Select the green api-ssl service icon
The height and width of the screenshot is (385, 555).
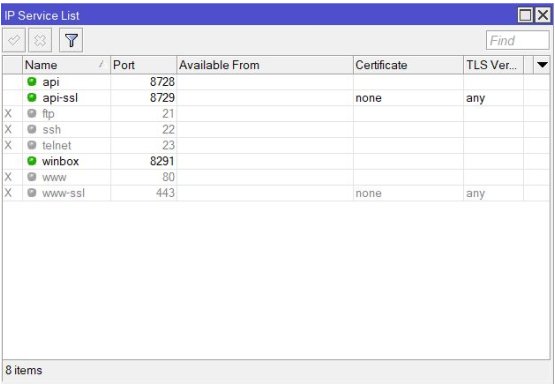click(x=32, y=97)
